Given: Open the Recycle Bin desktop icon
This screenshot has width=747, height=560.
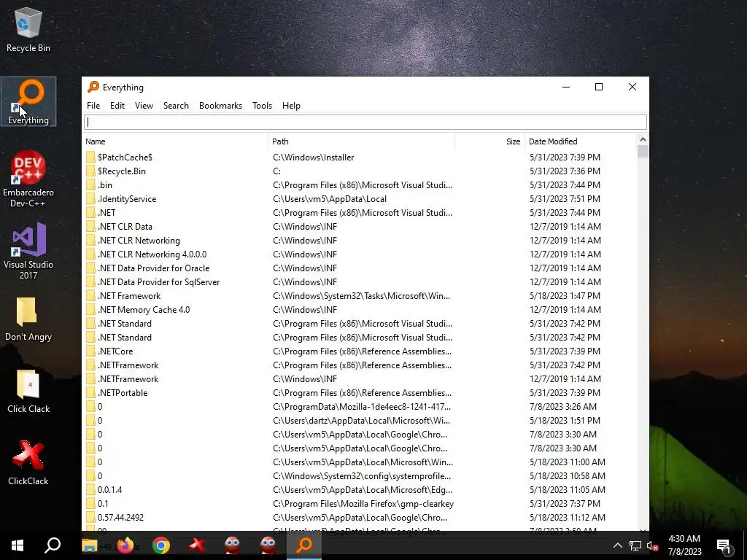Looking at the screenshot, I should (x=28, y=28).
